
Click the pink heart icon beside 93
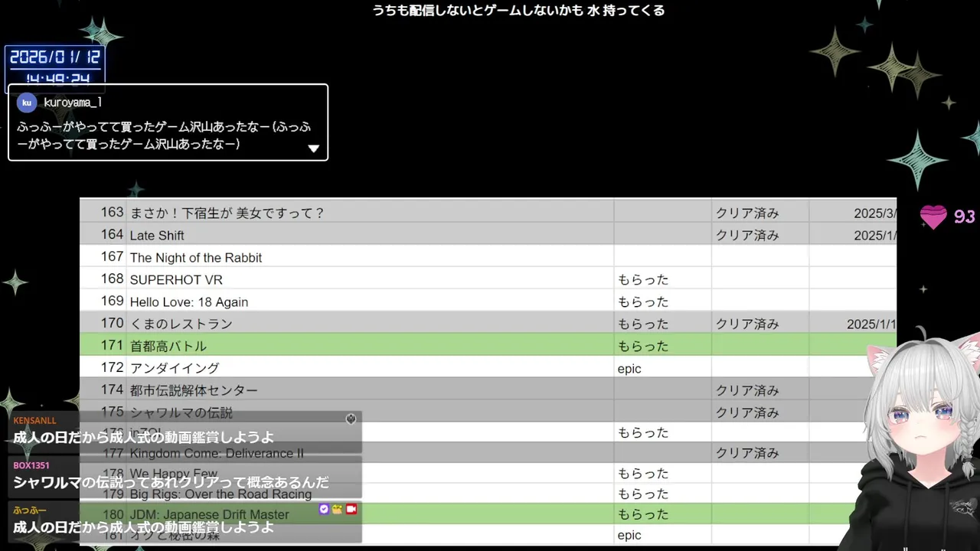pyautogui.click(x=933, y=217)
